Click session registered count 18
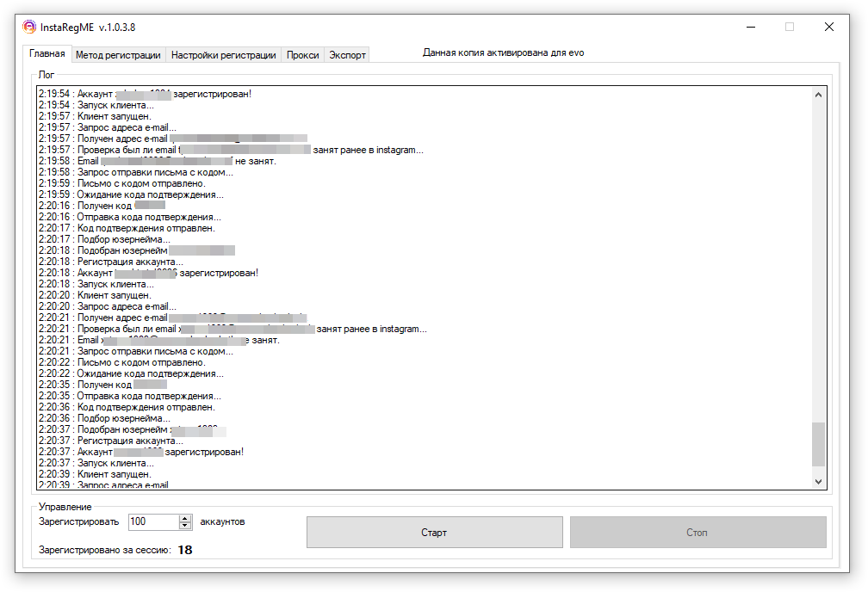 [x=185, y=550]
